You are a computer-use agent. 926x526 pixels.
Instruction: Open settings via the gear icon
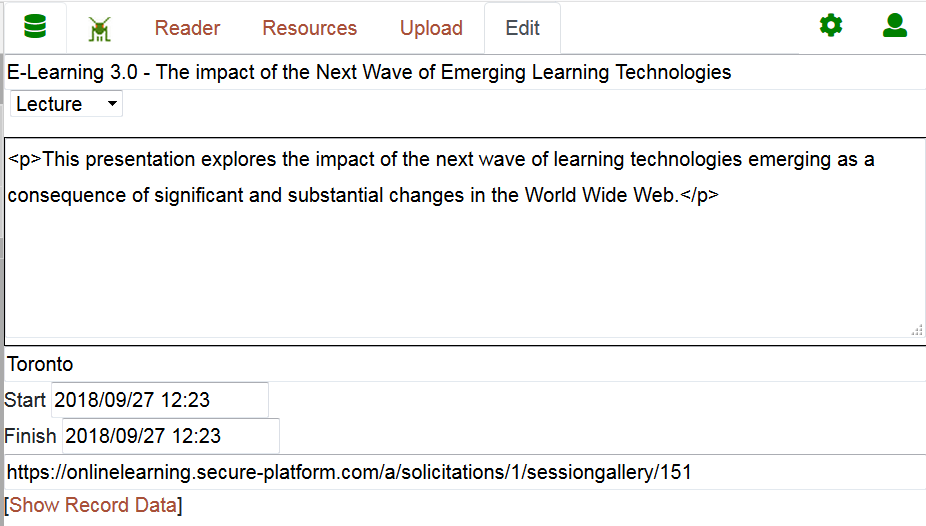[831, 25]
